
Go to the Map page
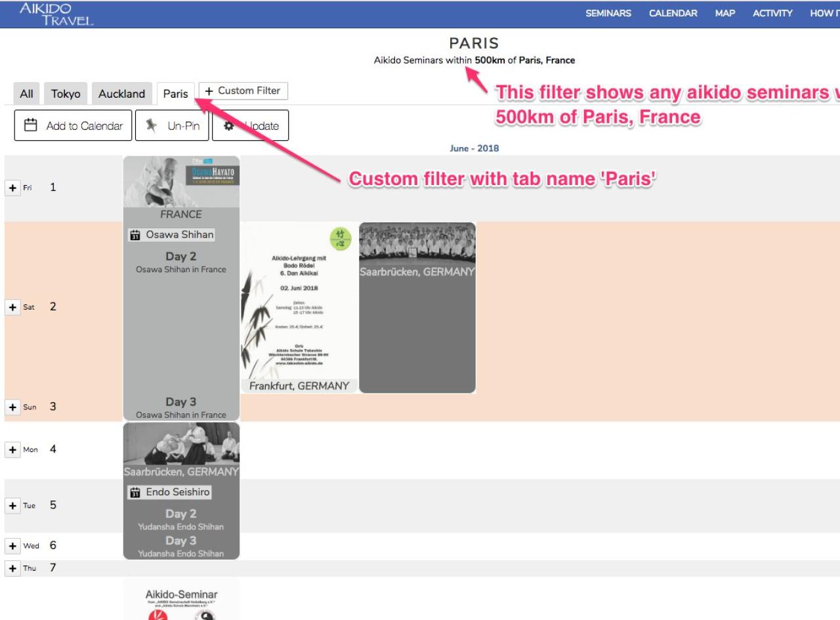tap(725, 14)
